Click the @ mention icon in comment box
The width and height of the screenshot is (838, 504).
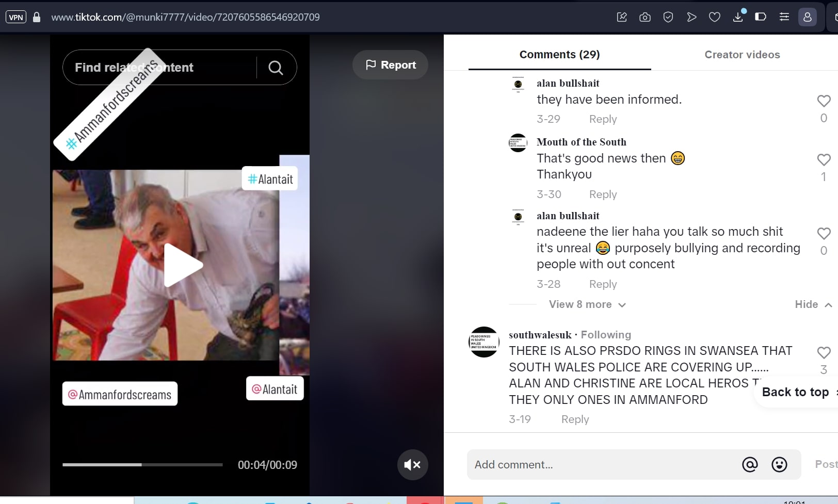(x=750, y=465)
